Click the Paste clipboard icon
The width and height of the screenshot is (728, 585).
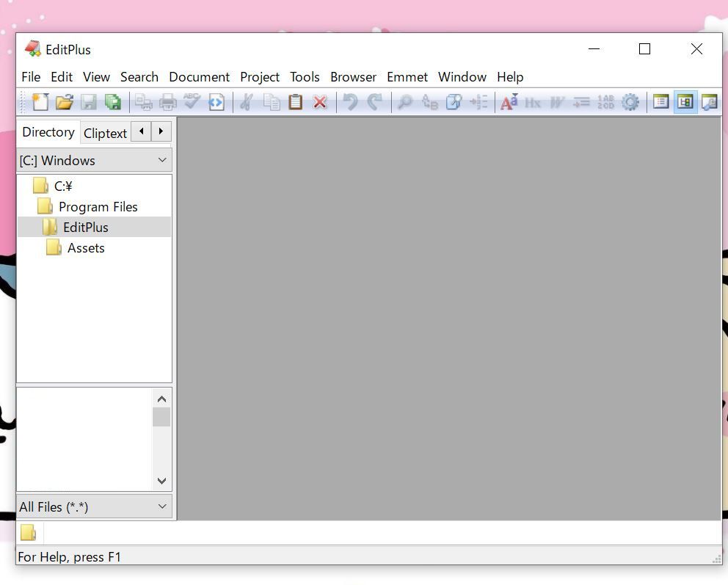point(295,102)
